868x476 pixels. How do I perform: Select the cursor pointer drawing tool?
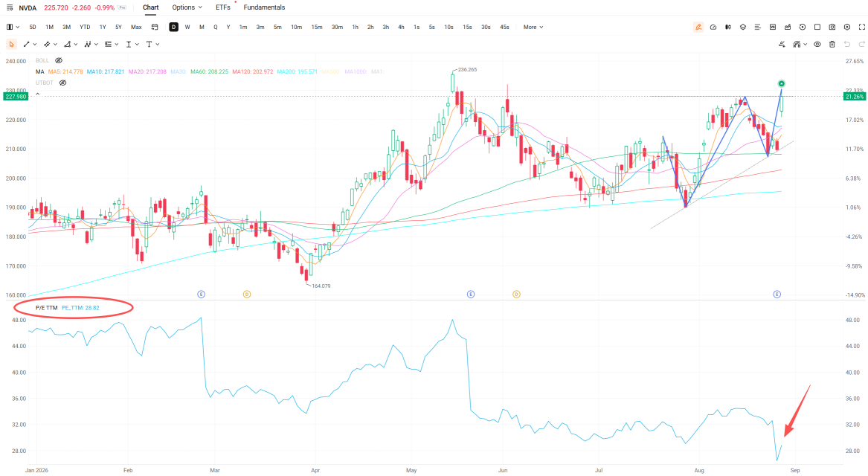(11, 45)
